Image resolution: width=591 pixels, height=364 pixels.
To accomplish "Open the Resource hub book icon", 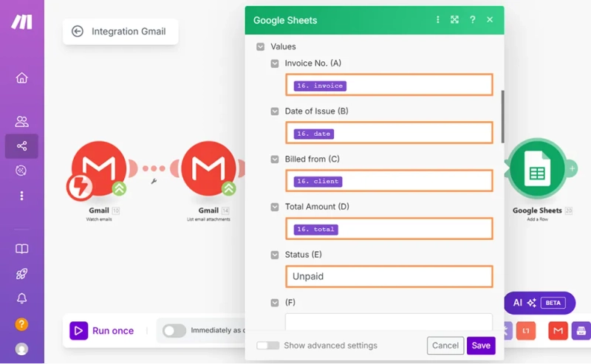I will [x=21, y=249].
